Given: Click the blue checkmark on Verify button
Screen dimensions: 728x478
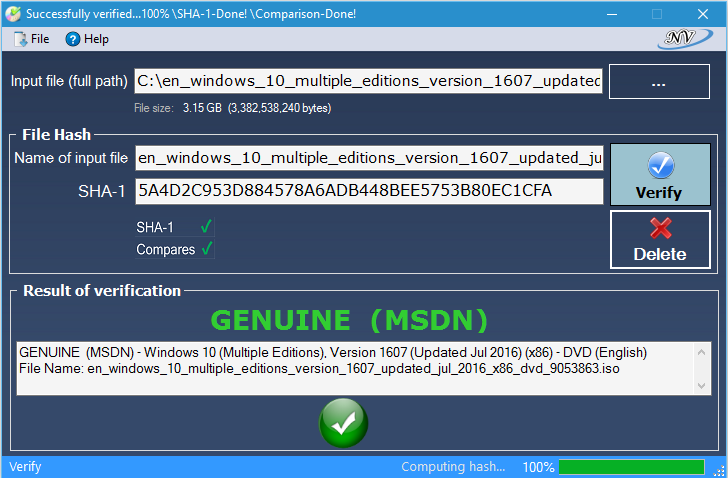Looking at the screenshot, I should click(661, 165).
